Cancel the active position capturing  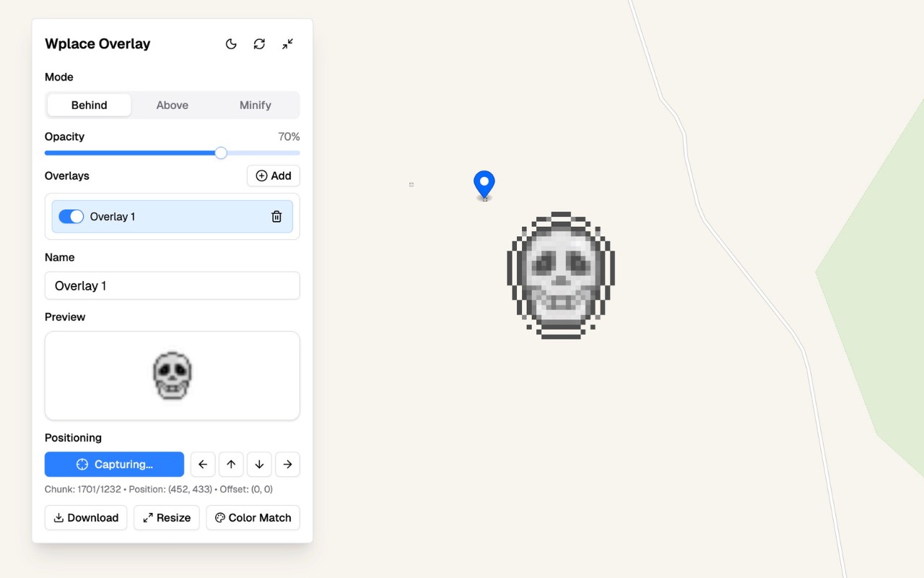113,464
